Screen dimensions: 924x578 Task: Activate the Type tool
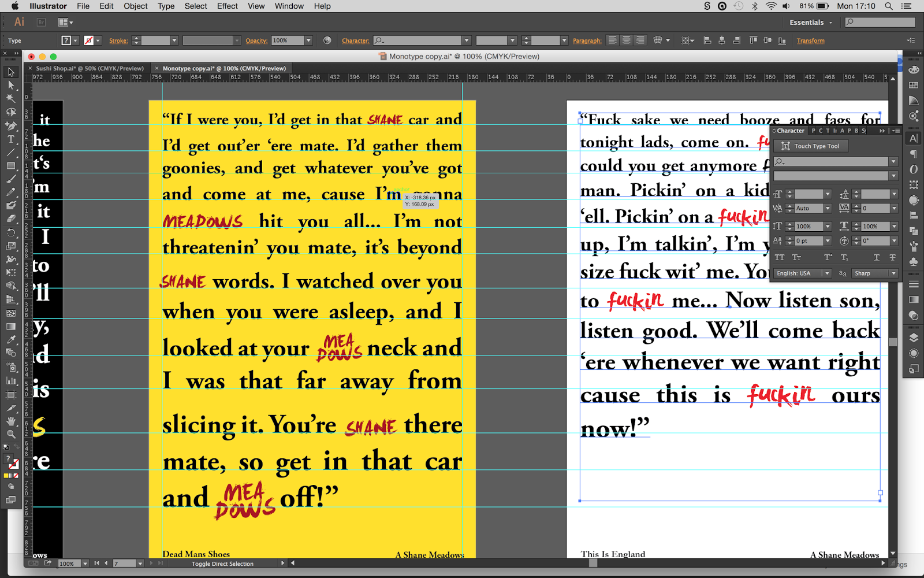[x=11, y=139]
